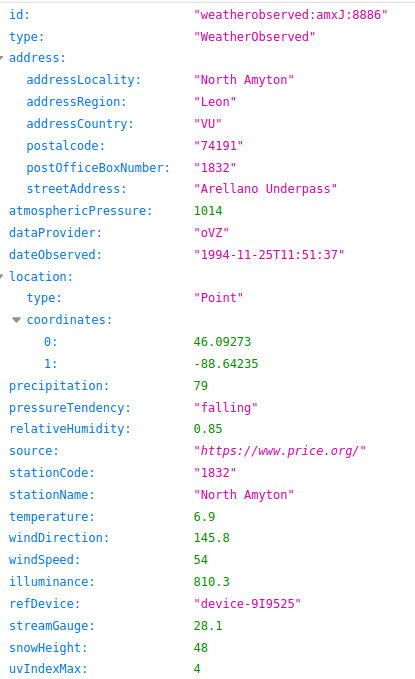Screen dimensions: 415x679
Task: Collapse the address object node
Action: 2,58
